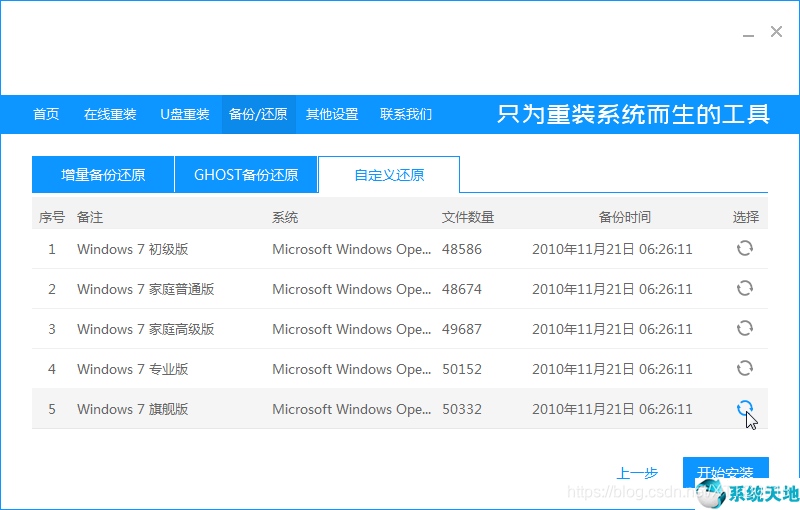Click the 开始安装 button
The image size is (800, 510).
(x=726, y=472)
